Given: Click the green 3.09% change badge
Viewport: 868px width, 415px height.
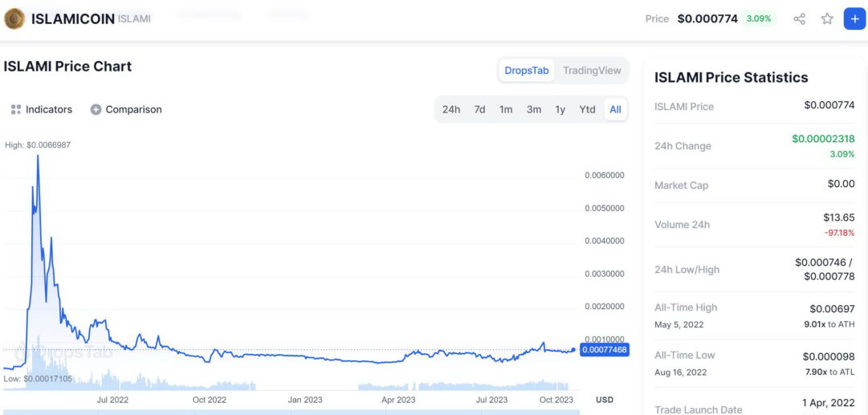Looking at the screenshot, I should [x=758, y=18].
